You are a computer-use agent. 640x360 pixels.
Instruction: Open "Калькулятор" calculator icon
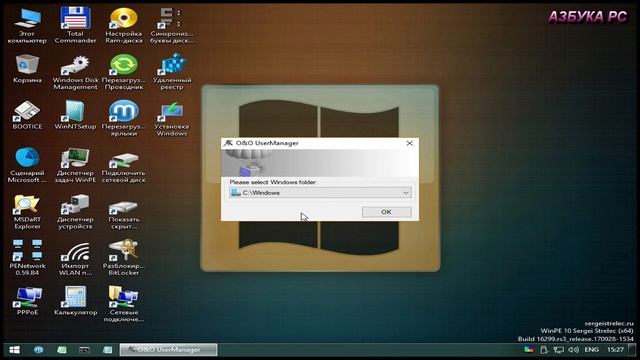[75, 301]
